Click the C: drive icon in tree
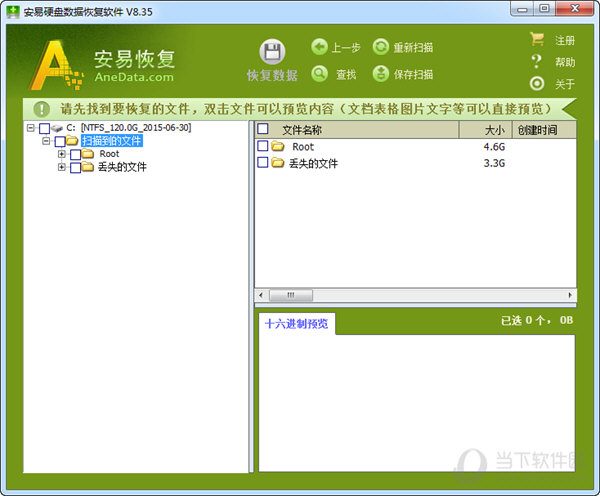600x496 pixels. pos(57,128)
